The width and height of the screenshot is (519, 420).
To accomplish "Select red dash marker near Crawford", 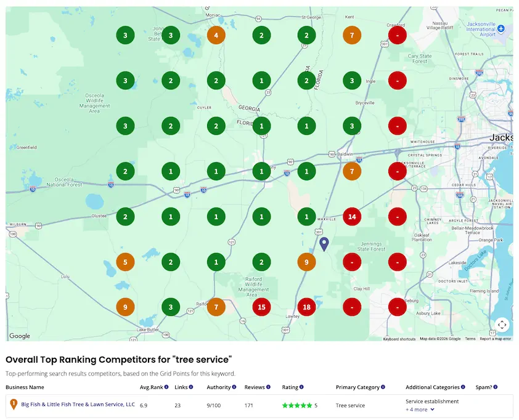I will click(x=397, y=35).
